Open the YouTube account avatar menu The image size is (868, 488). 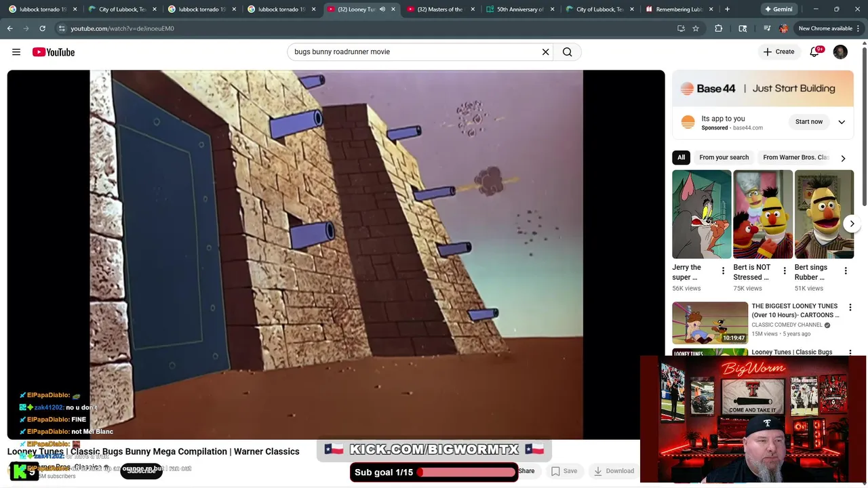pos(840,52)
